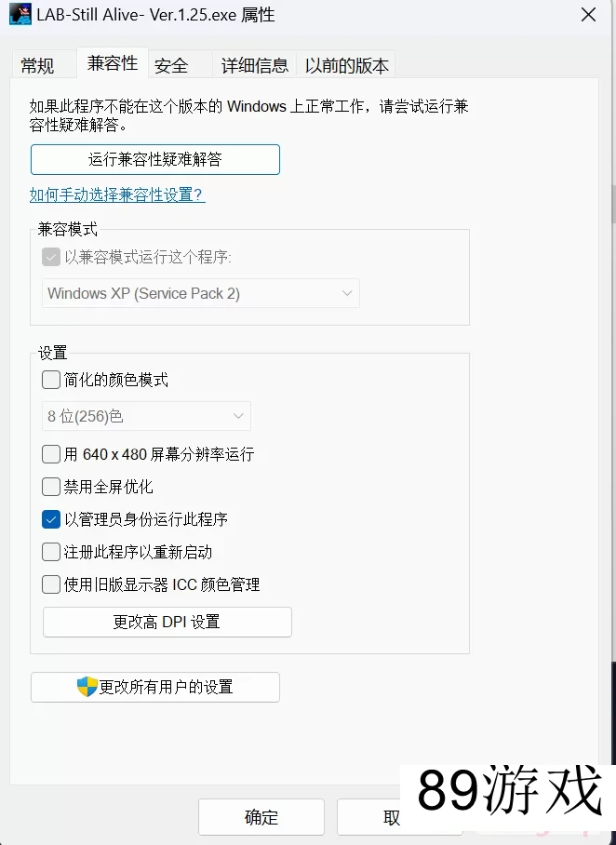Image resolution: width=616 pixels, height=845 pixels.
Task: Tick 注册此程序以重新启动 checkbox
Action: click(51, 552)
